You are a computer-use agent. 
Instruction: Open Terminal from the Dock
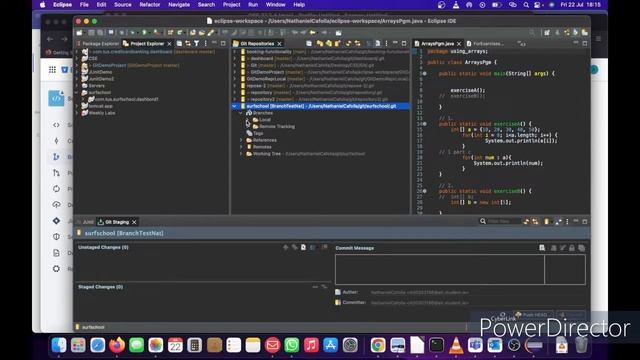point(436,345)
